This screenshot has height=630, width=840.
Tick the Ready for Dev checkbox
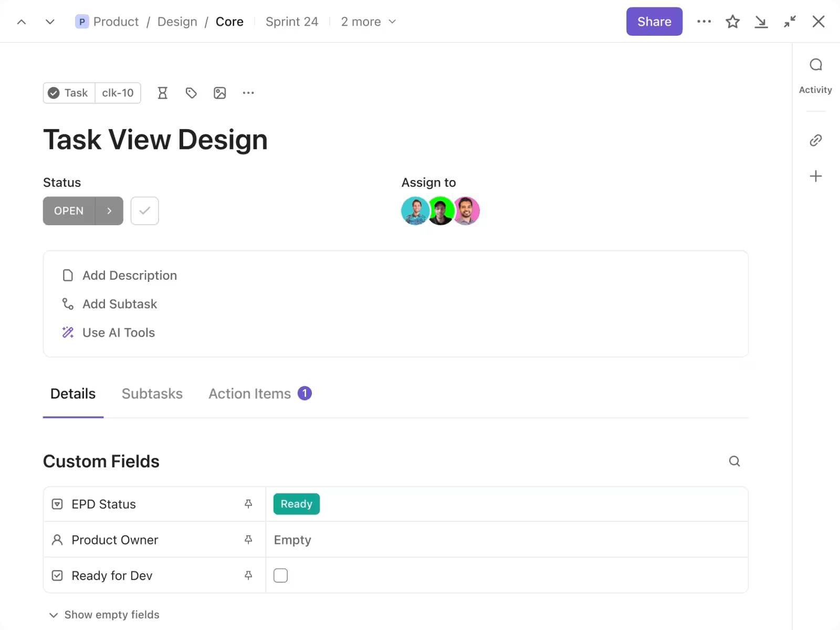[281, 575]
